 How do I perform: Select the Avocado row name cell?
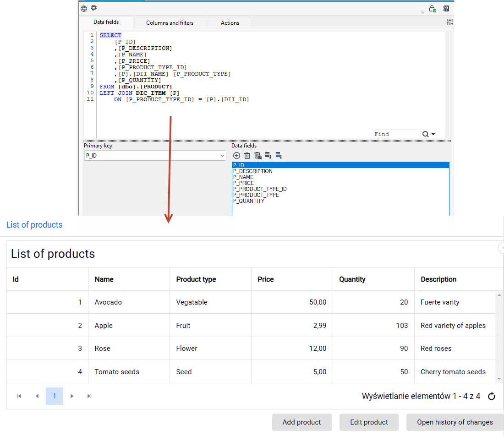click(x=129, y=302)
